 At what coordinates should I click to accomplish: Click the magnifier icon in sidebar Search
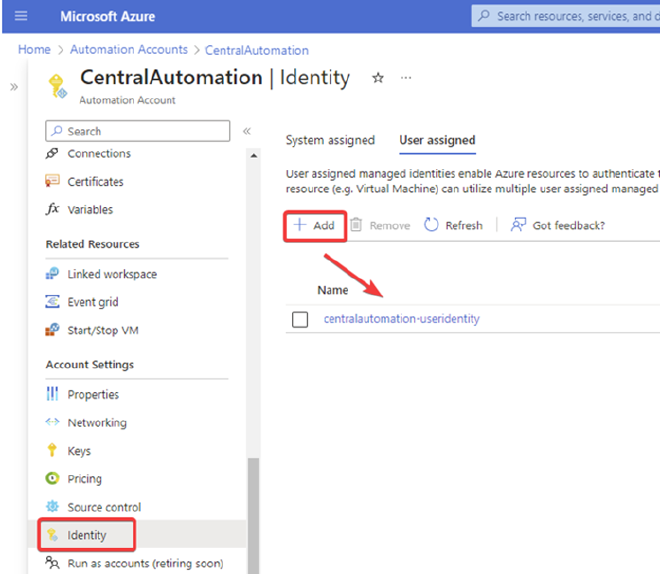(x=57, y=131)
